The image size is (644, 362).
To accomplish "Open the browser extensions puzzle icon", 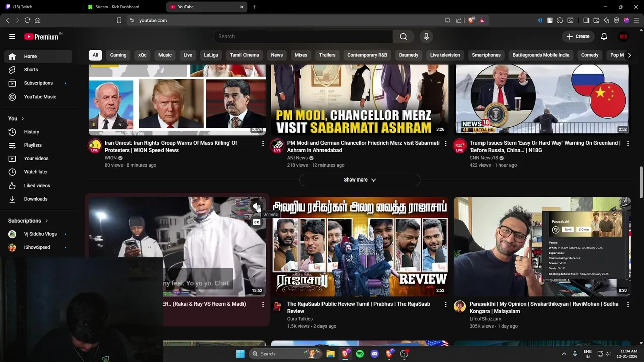I will click(560, 20).
